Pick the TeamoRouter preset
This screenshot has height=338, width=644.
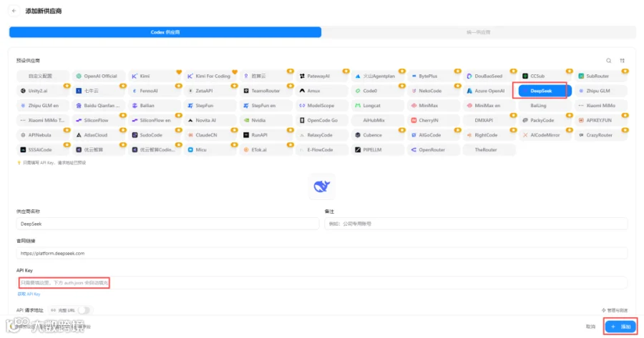[x=267, y=91]
